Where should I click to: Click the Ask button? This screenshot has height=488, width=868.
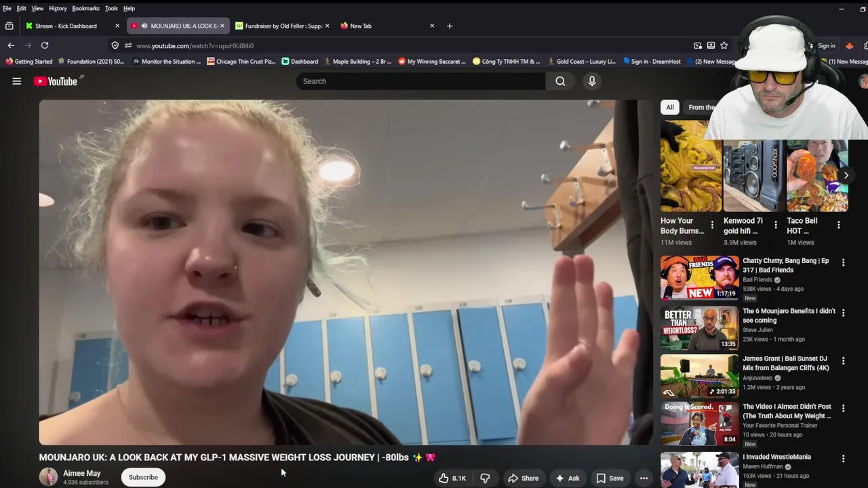point(568,478)
